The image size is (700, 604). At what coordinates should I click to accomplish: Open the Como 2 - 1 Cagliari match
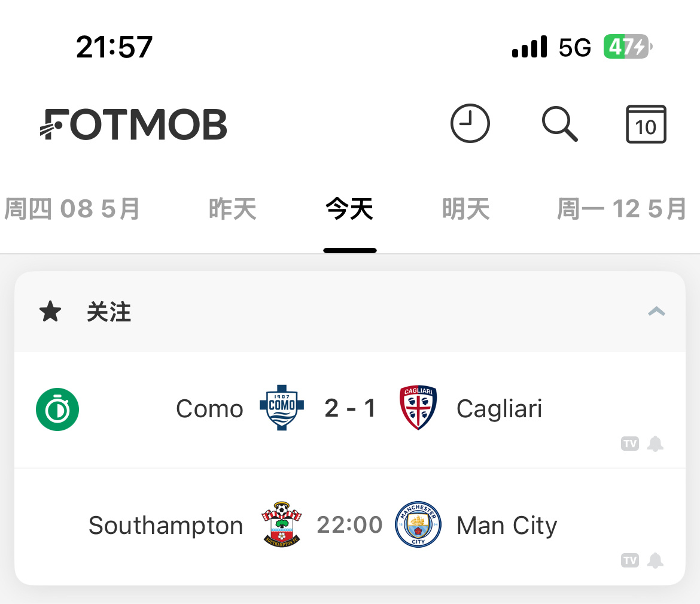click(350, 410)
